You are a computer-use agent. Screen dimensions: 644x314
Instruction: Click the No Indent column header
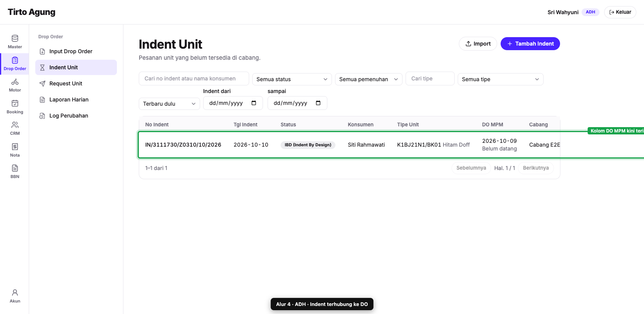point(157,124)
